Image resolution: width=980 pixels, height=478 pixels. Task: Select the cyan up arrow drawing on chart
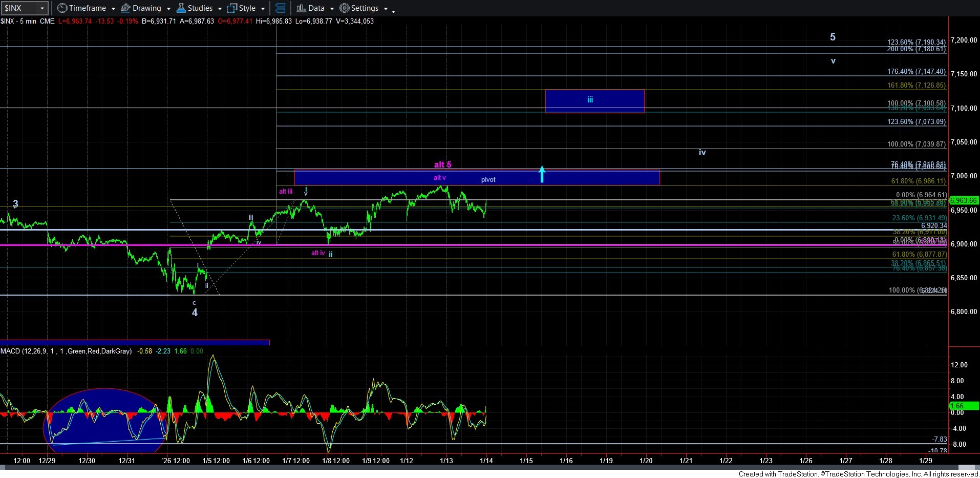click(542, 174)
